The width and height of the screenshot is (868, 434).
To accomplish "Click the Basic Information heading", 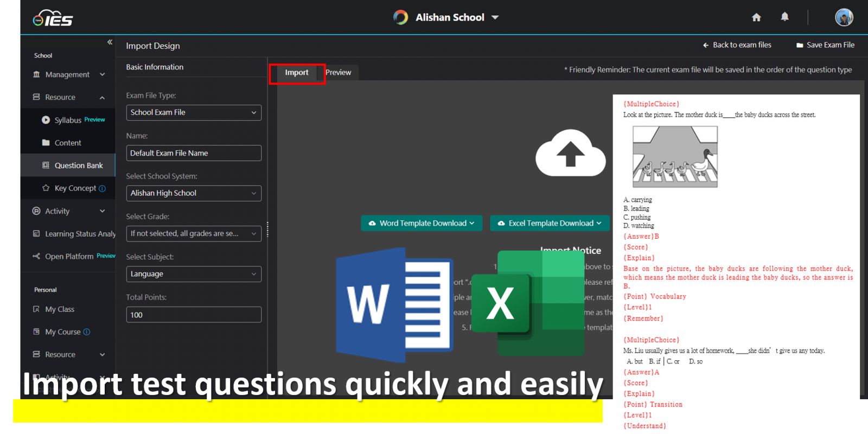I will (155, 67).
